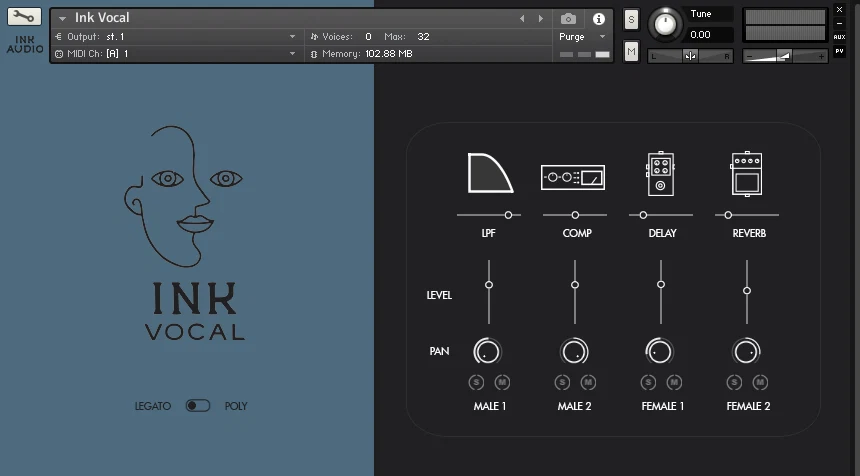This screenshot has height=476, width=860.
Task: Click the Output routing icon
Action: [59, 37]
